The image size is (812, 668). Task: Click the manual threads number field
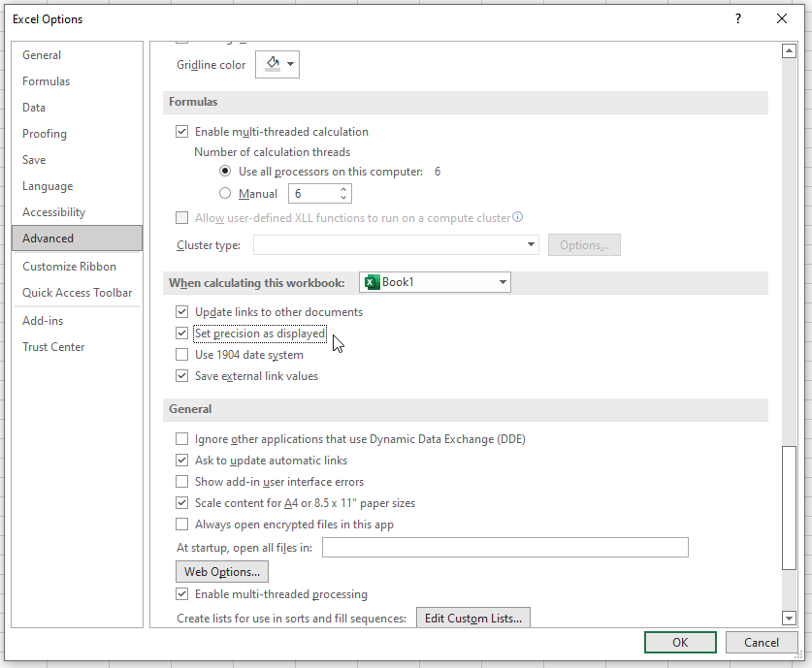(313, 194)
